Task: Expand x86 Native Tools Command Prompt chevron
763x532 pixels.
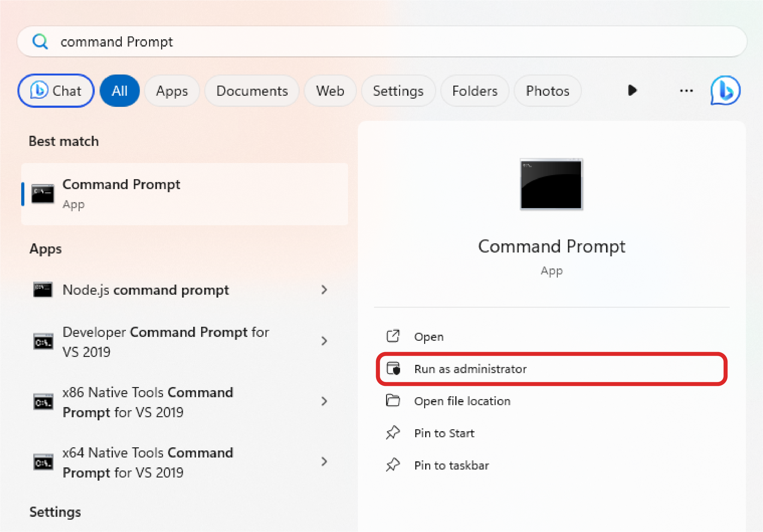Action: (x=324, y=402)
